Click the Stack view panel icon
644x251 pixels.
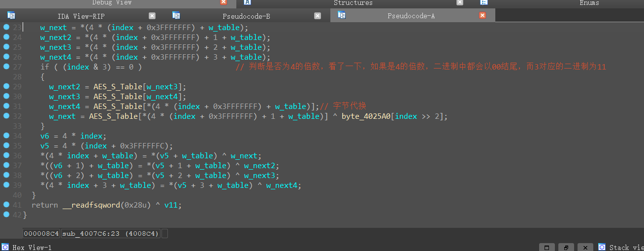pos(602,247)
